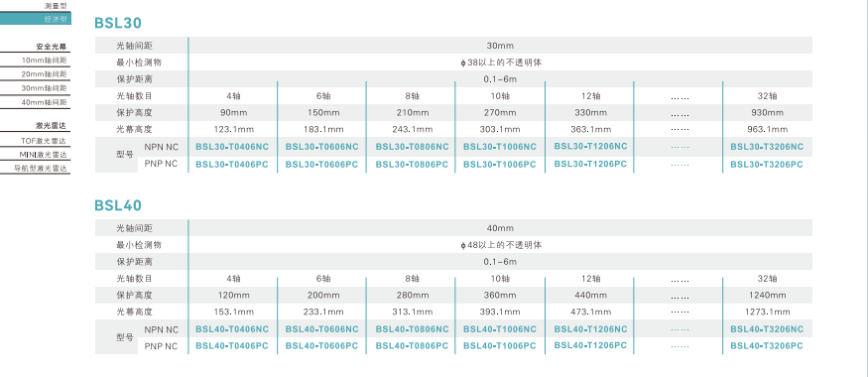Open the 10mm轴间距 sidebar link
868x377 pixels.
(45, 60)
